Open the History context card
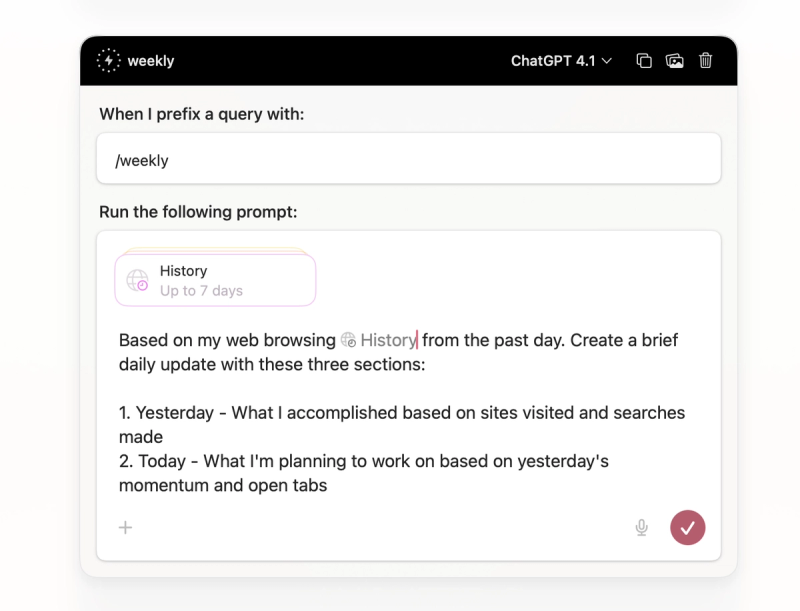800x611 pixels. pos(215,280)
